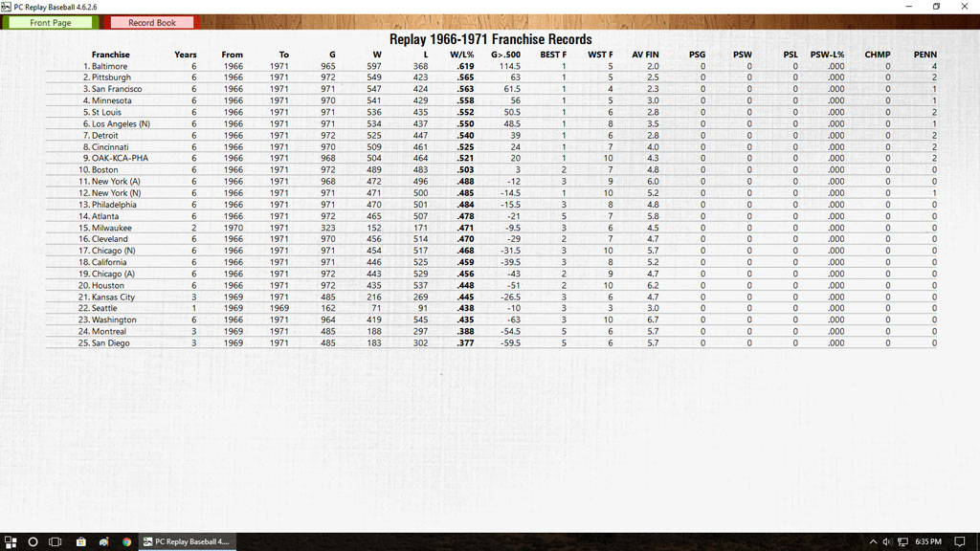Click the Cortana search circle icon

pyautogui.click(x=33, y=541)
